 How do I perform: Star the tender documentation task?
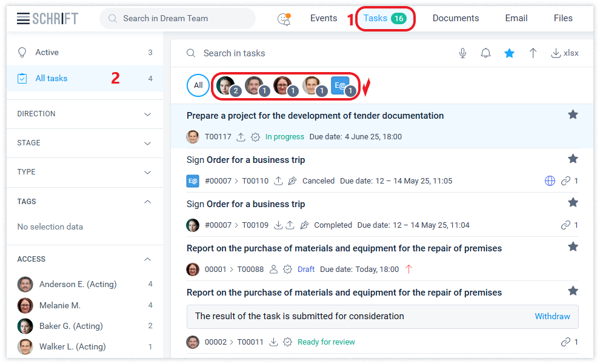click(573, 114)
